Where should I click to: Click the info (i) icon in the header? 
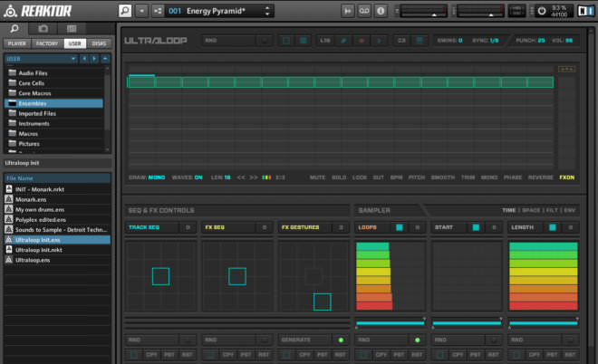coord(381,11)
